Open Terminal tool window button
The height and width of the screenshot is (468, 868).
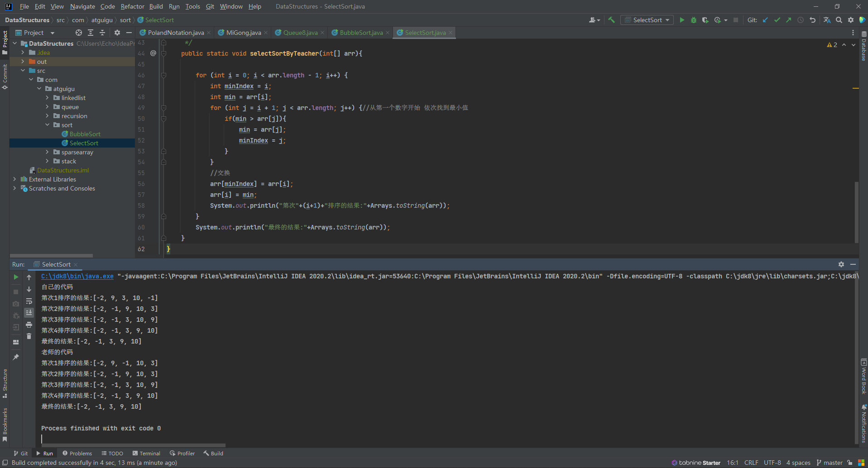(146, 453)
